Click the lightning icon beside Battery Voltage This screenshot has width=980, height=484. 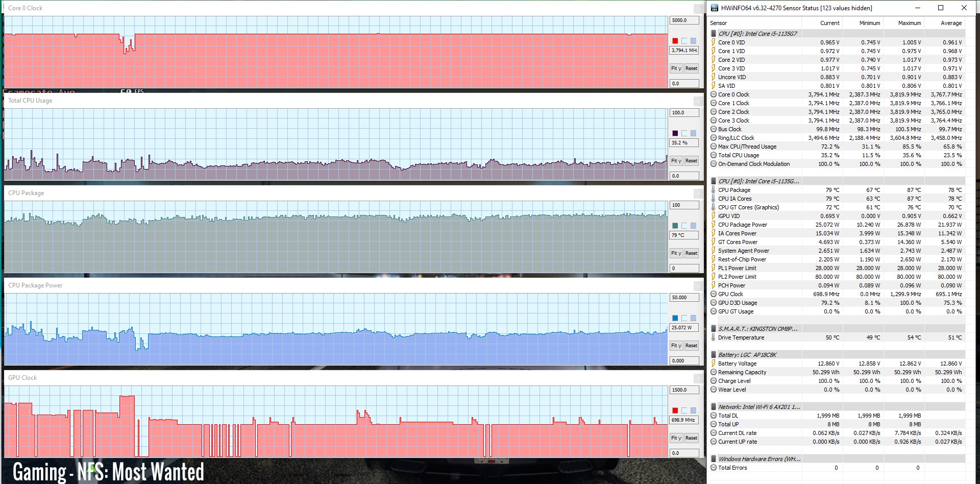coord(714,364)
